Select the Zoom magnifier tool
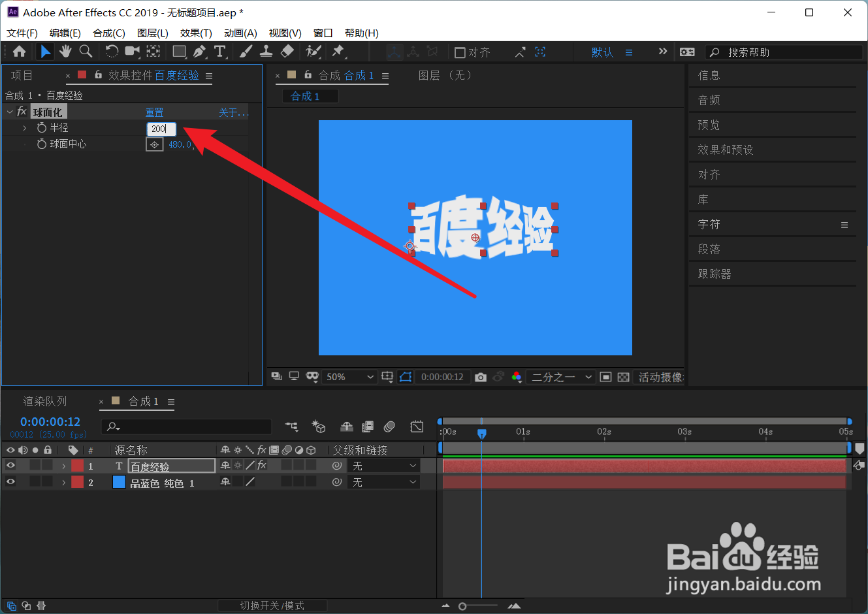 [86, 52]
